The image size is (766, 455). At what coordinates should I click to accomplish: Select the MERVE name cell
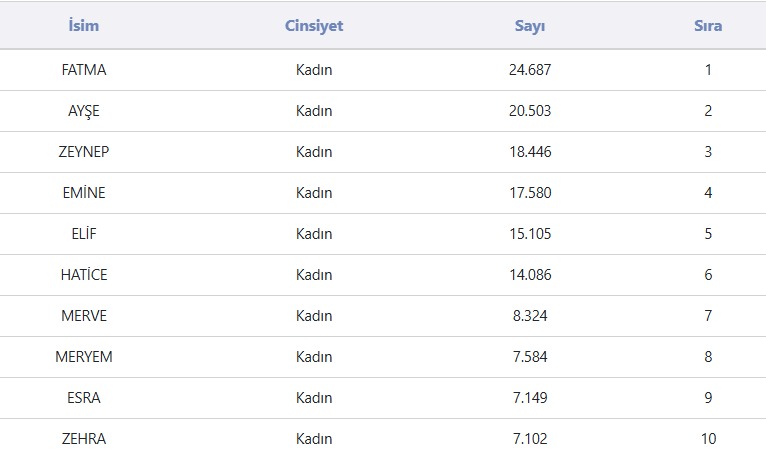pyautogui.click(x=83, y=316)
